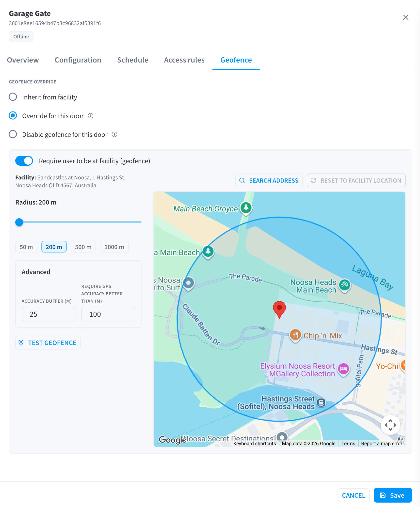Click Claude Batten Dr road label
The height and width of the screenshot is (507, 420).
[x=201, y=324]
